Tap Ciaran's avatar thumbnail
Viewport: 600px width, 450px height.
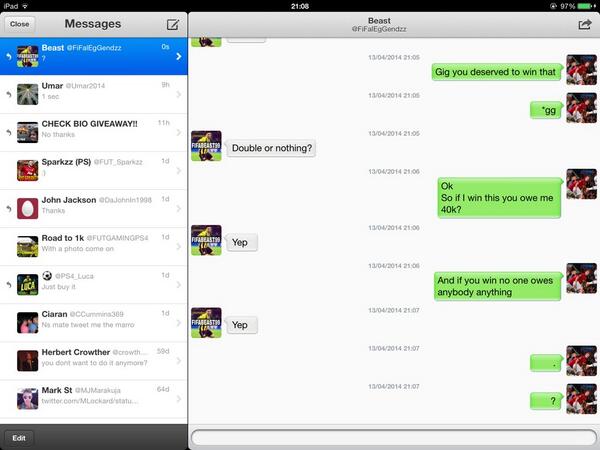(x=28, y=323)
